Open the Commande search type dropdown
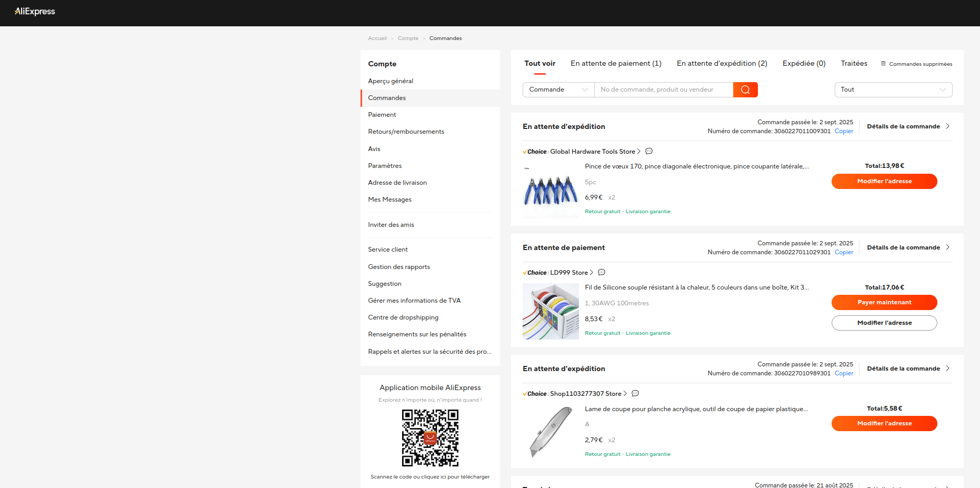The height and width of the screenshot is (488, 980). [x=558, y=89]
